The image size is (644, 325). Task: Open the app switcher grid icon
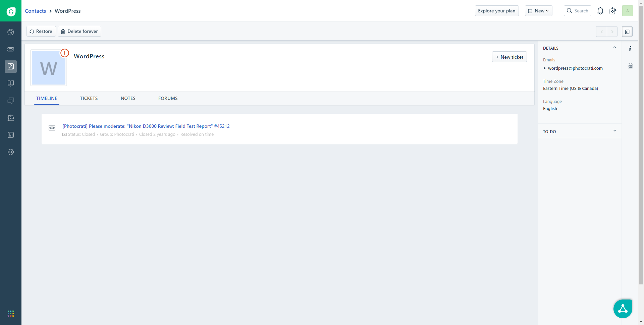click(x=11, y=314)
